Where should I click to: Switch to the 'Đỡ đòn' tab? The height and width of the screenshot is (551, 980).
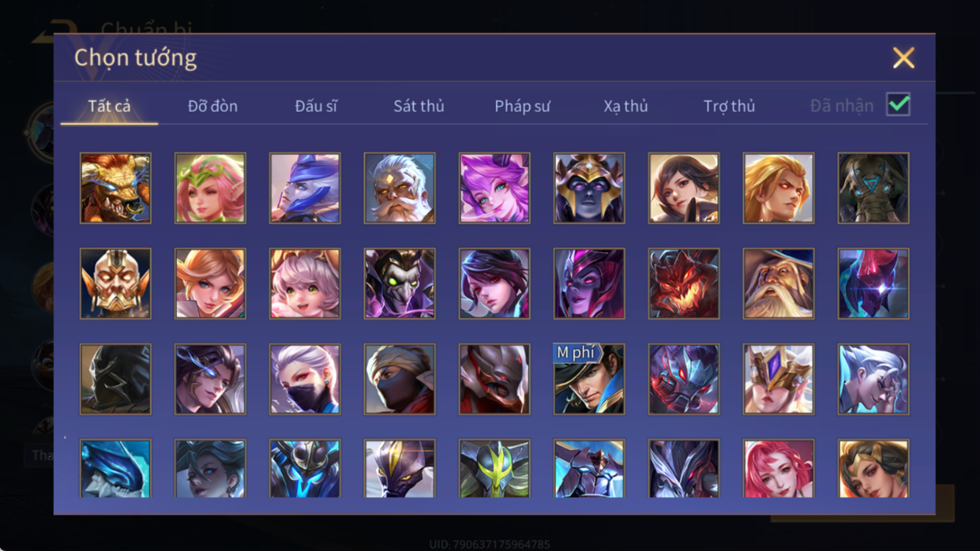pos(212,106)
